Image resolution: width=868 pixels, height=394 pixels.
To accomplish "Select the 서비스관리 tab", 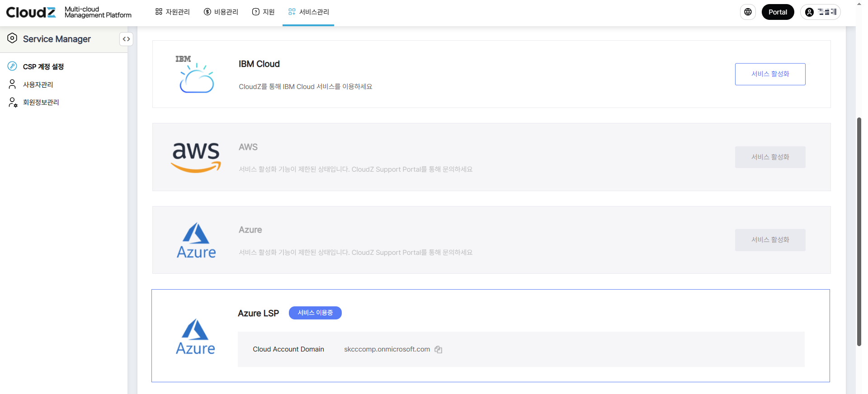I will (x=308, y=12).
